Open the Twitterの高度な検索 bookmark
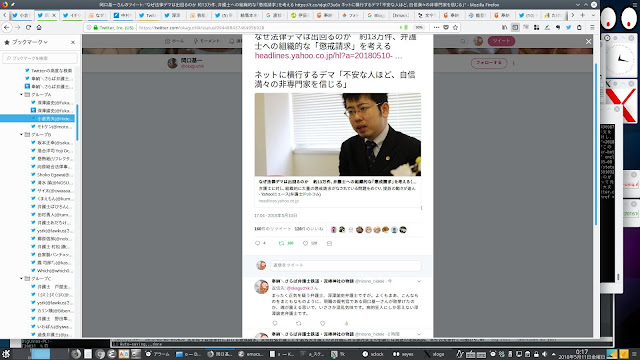 point(48,71)
